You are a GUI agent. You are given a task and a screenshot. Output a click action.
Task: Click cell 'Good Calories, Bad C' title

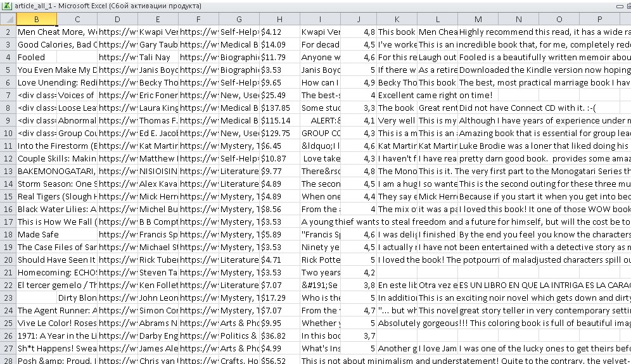tap(57, 45)
